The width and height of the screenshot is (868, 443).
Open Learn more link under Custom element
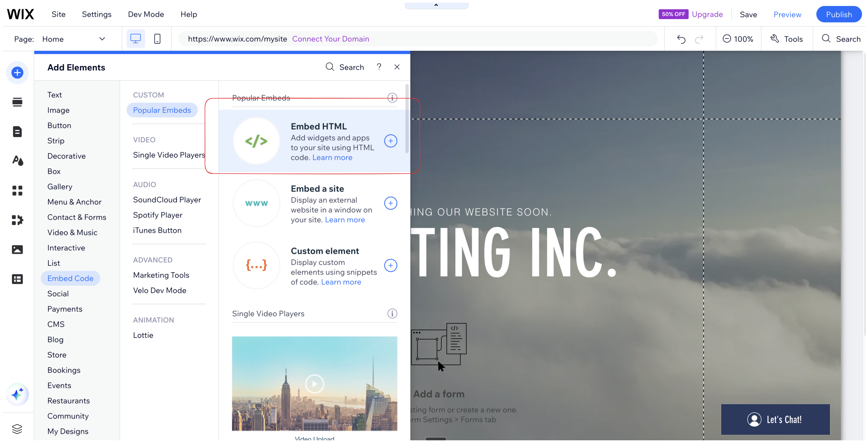click(341, 282)
